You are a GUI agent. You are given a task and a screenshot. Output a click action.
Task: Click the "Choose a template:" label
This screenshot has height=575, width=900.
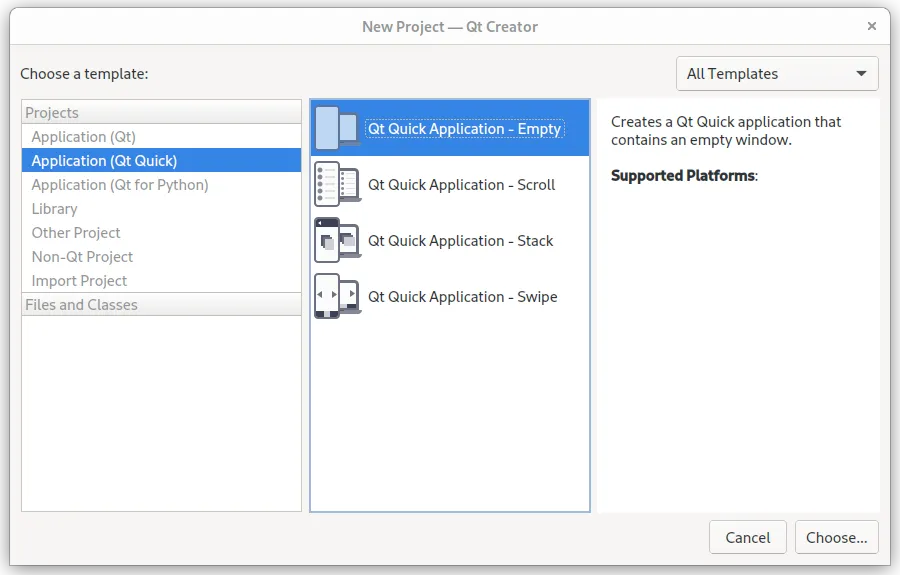pos(84,74)
